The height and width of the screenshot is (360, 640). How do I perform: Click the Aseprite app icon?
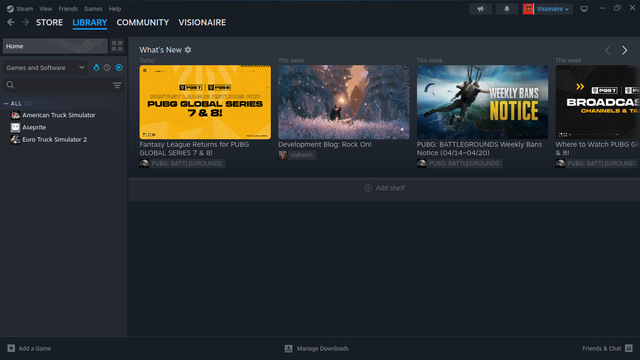pyautogui.click(x=16, y=127)
